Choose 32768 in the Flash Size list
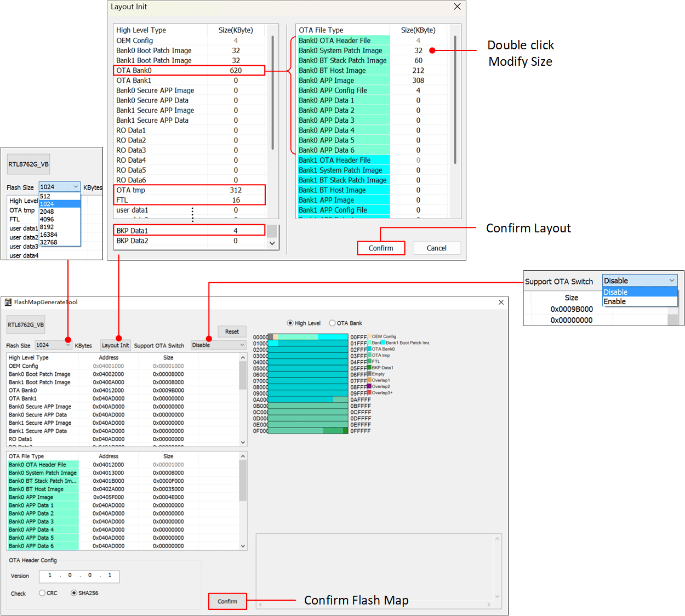Screen dimensions: 685x616 click(x=60, y=242)
